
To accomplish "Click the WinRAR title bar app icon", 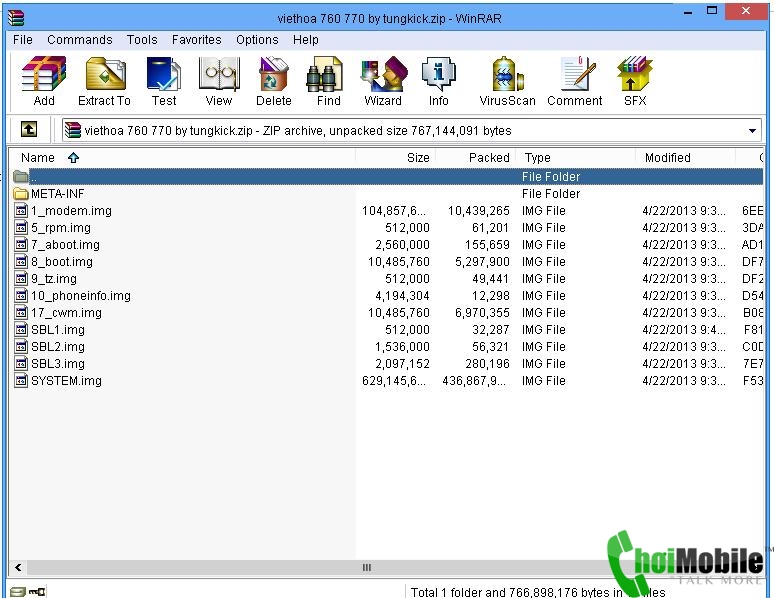I will 16,17.
